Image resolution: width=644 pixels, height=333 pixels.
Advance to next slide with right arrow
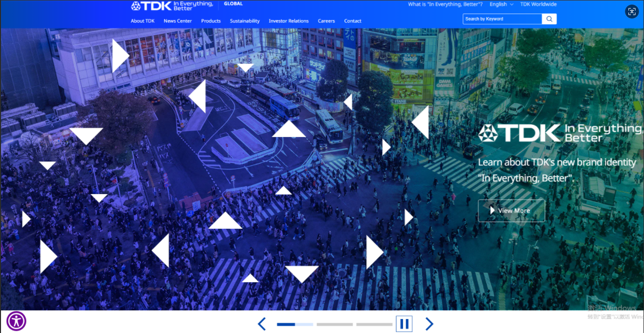tap(429, 324)
